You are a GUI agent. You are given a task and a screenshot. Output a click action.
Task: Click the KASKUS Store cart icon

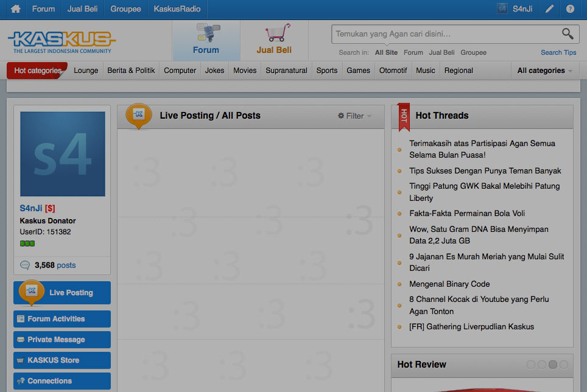(21, 360)
